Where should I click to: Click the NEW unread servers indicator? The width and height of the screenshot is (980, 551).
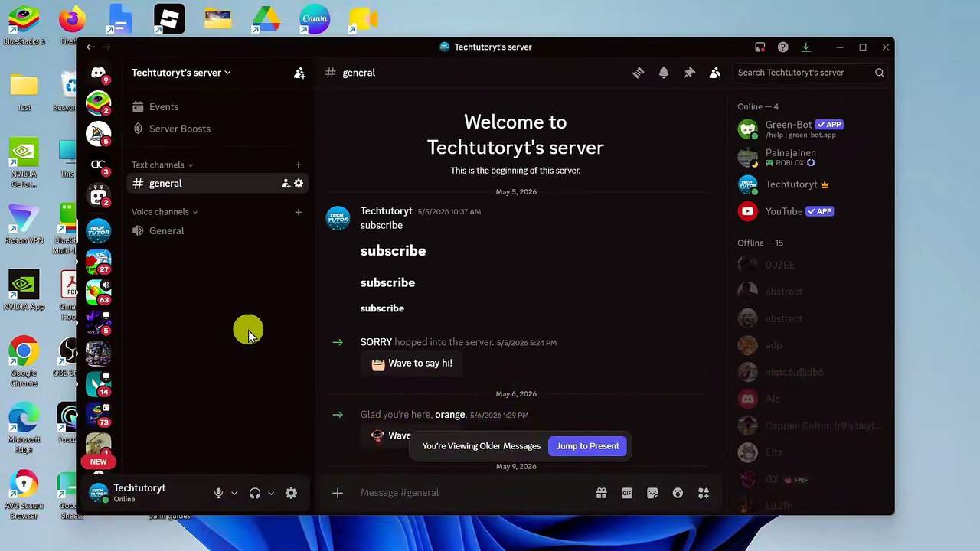98,462
